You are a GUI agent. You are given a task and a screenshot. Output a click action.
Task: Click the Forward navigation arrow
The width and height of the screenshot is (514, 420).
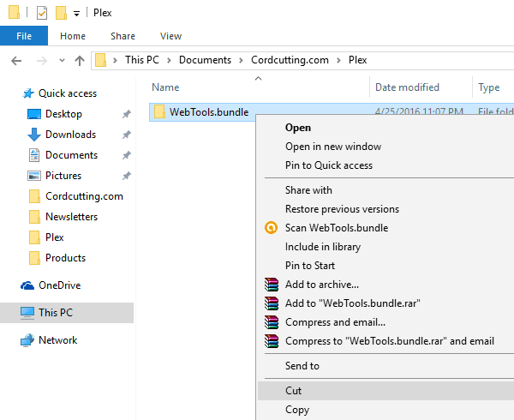coord(42,61)
